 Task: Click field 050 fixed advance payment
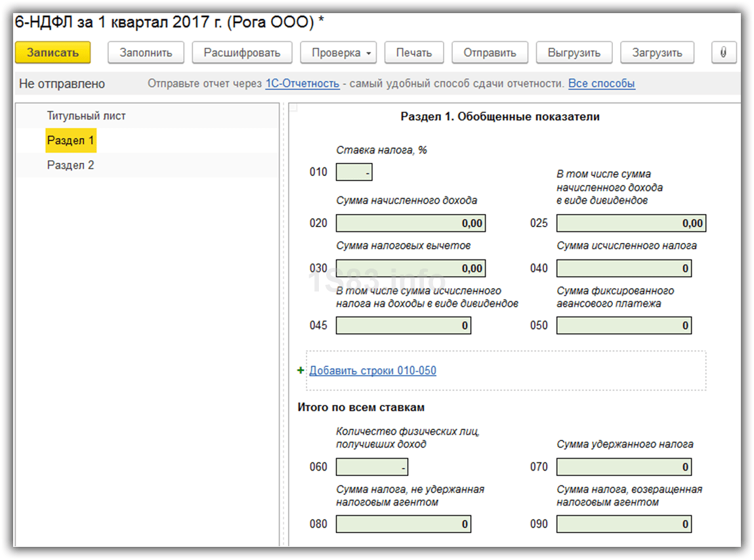(624, 325)
